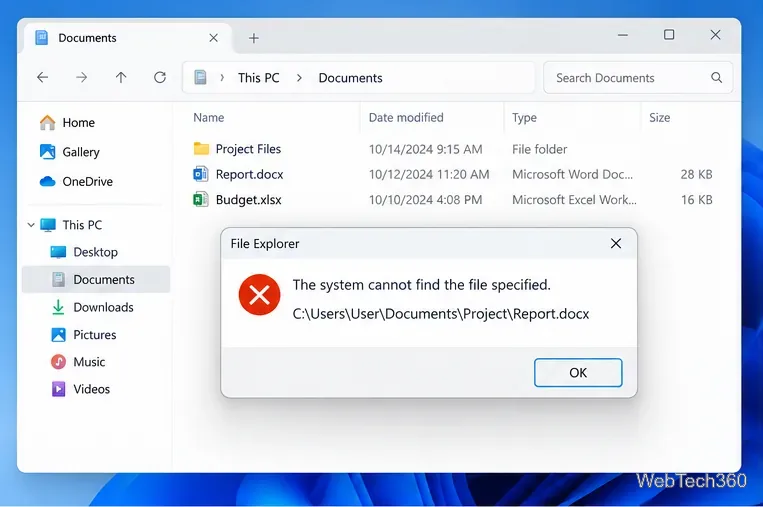Select This PC in the sidebar

(82, 225)
